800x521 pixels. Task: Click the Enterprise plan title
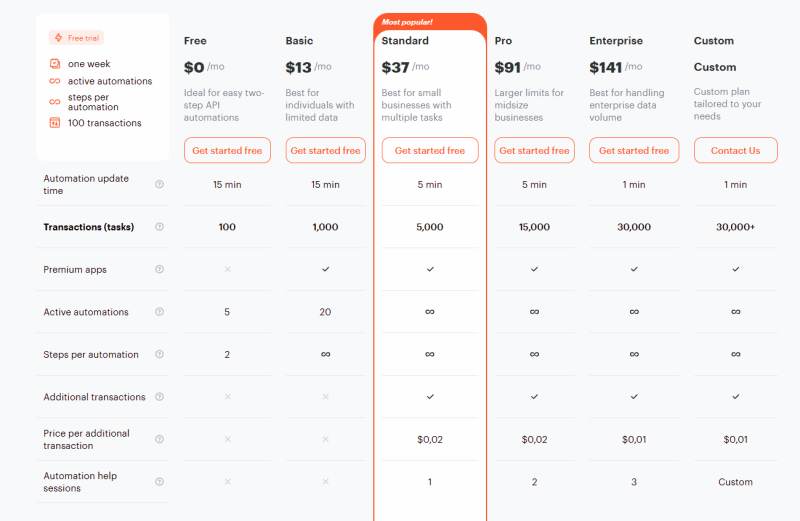pyautogui.click(x=616, y=41)
